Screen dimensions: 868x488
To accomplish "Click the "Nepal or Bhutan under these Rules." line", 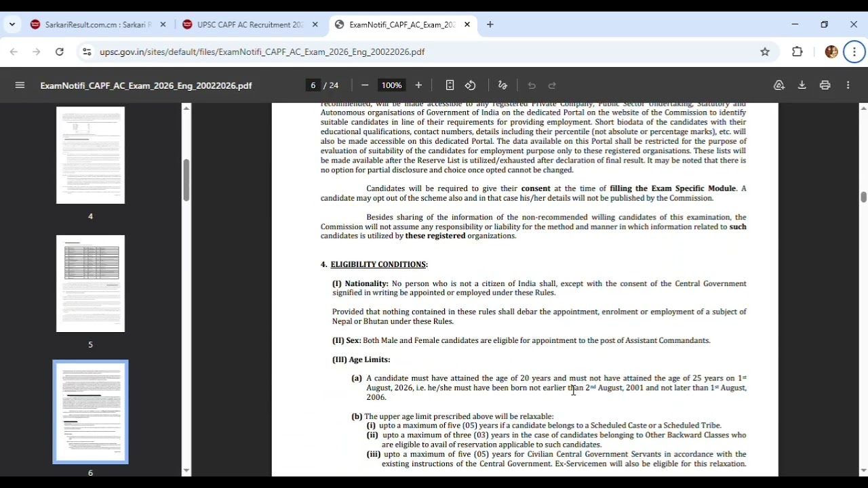I will click(393, 321).
